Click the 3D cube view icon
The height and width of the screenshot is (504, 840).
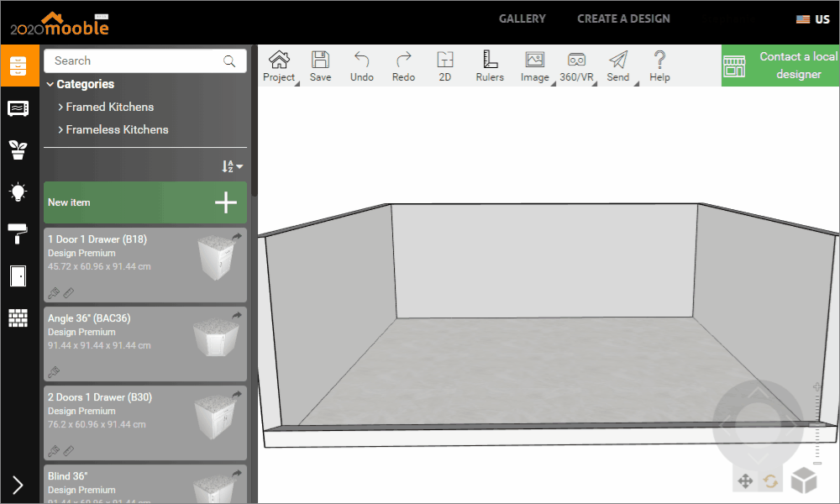[x=804, y=480]
